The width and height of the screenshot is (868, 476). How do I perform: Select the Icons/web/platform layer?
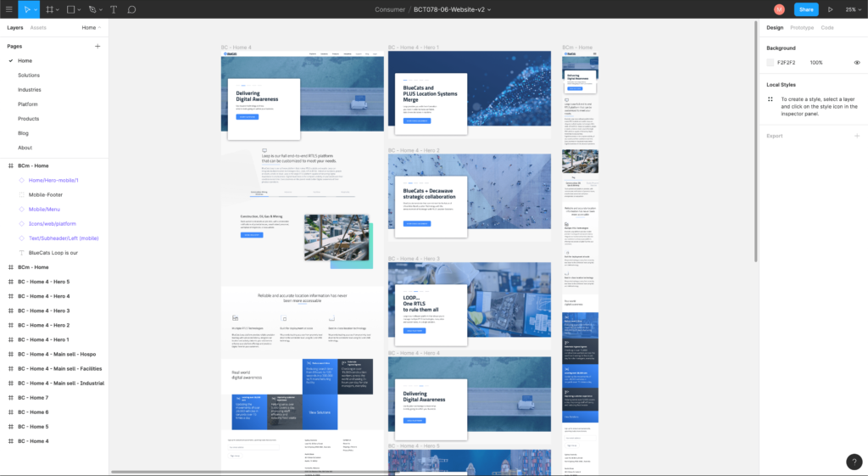click(x=54, y=223)
